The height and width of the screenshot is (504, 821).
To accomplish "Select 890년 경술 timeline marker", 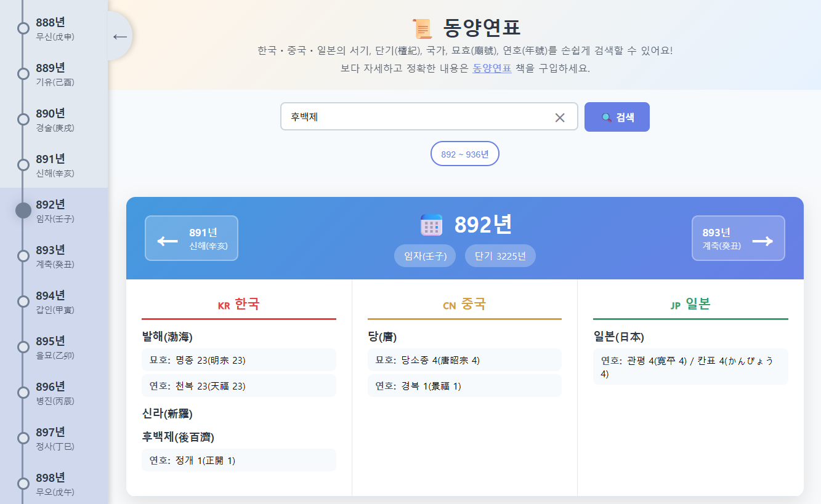I will 51,119.
